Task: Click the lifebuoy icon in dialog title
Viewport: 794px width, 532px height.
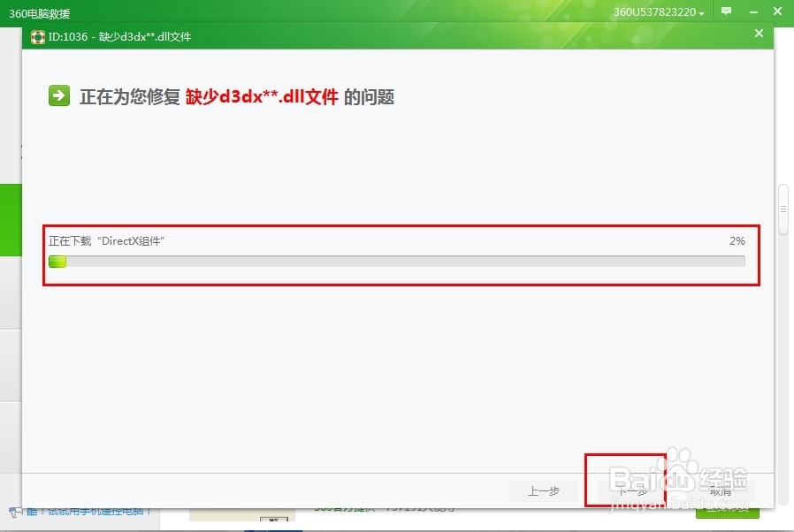Action: [37, 37]
